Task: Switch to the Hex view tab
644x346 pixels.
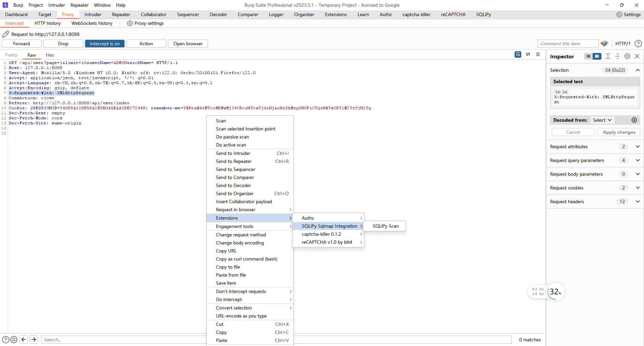Action: [x=50, y=55]
